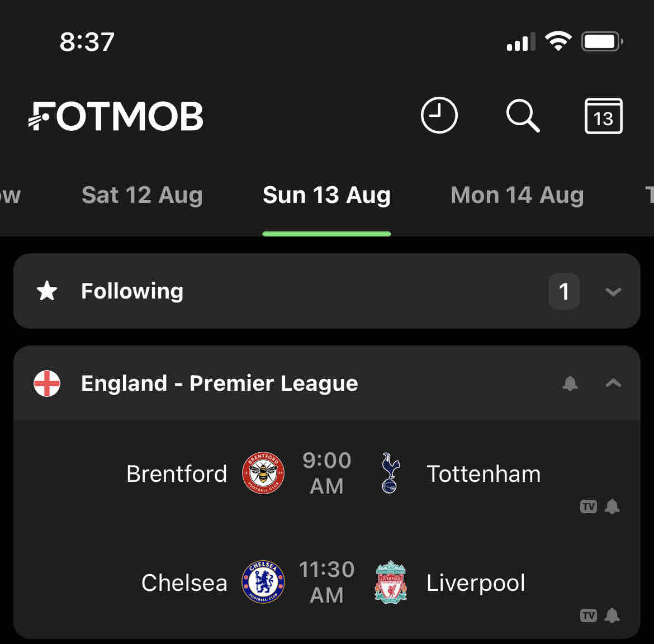Switch to Sat 12 Aug tab

tap(142, 195)
